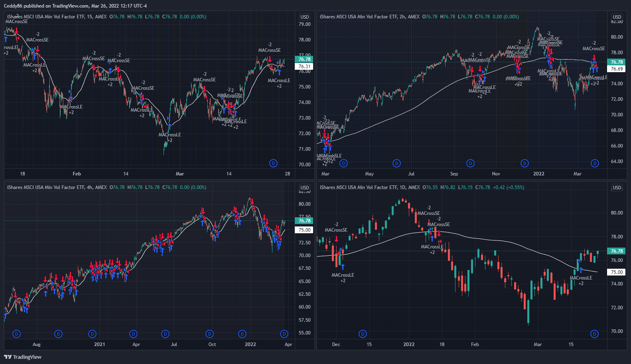Click the green 76.78 price tag on the 1D chart
This screenshot has height=364, width=631.
coord(617,251)
